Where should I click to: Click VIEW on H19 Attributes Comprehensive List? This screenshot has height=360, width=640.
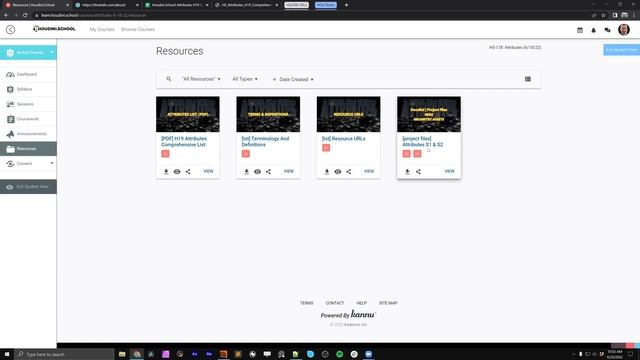[208, 171]
